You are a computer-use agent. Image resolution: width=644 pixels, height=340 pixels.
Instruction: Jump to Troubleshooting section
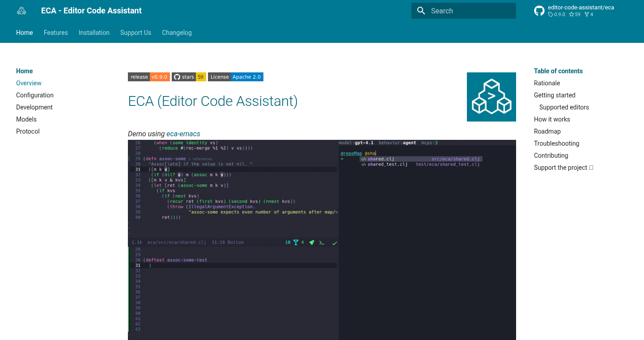click(x=556, y=143)
